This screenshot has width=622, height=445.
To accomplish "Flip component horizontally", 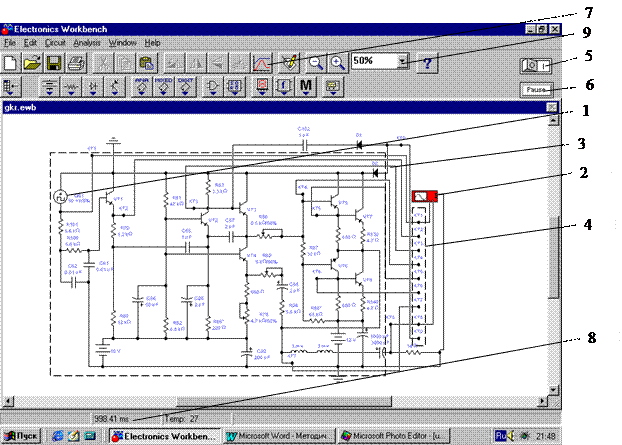I will pyautogui.click(x=196, y=63).
